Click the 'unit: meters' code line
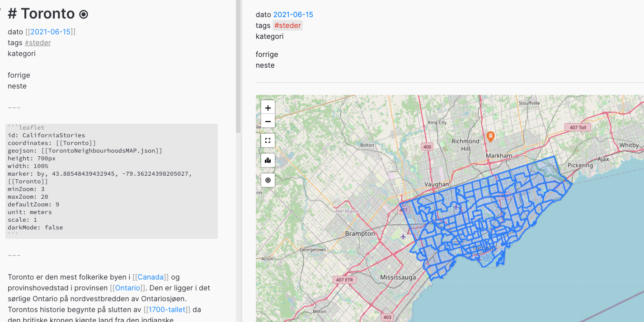The image size is (644, 322). 30,212
